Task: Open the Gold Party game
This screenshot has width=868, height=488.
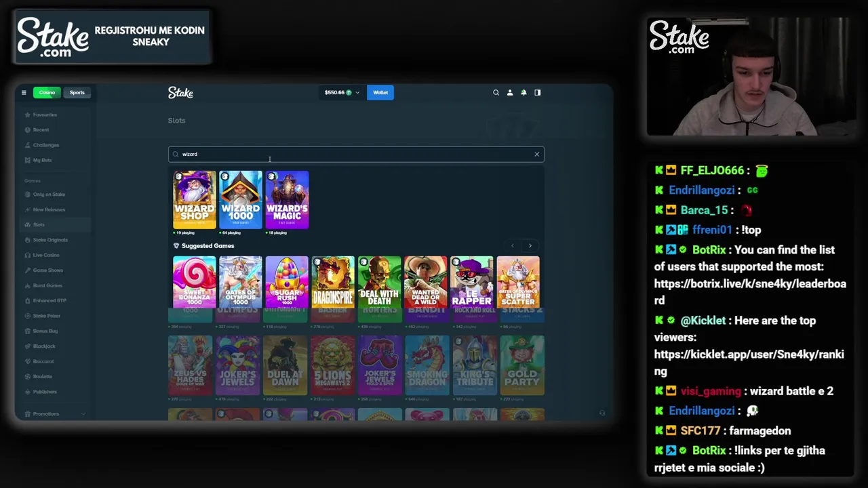Action: [x=522, y=365]
